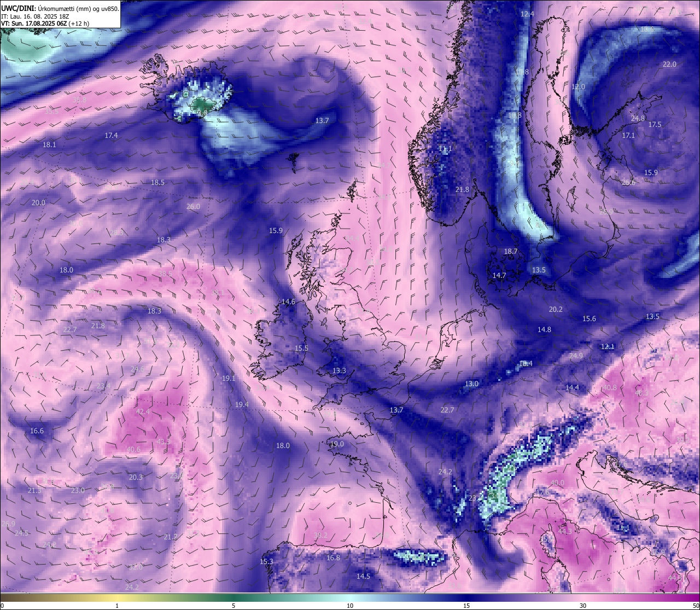Click the 15.3 value near northwest Spain
700x610 pixels.
click(266, 561)
